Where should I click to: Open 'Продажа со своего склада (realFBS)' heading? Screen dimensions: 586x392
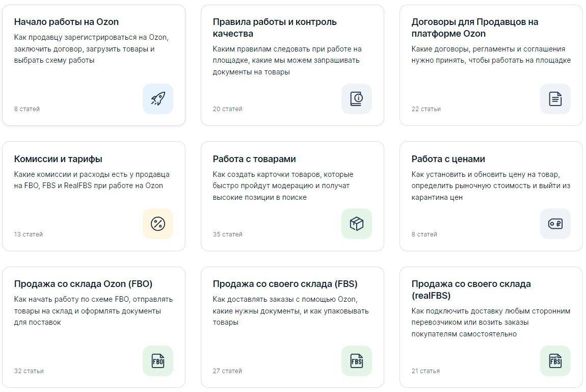pyautogui.click(x=471, y=290)
